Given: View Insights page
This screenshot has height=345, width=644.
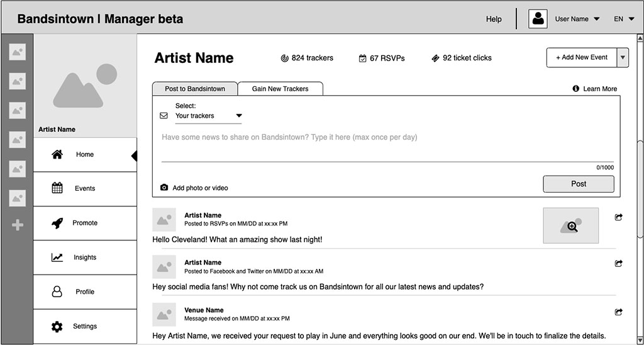Looking at the screenshot, I should (85, 257).
